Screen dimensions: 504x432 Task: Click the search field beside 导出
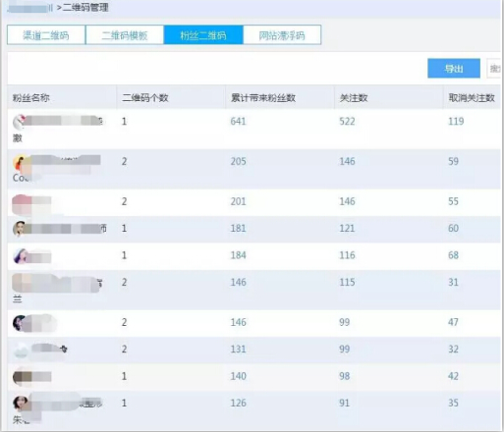coord(495,69)
